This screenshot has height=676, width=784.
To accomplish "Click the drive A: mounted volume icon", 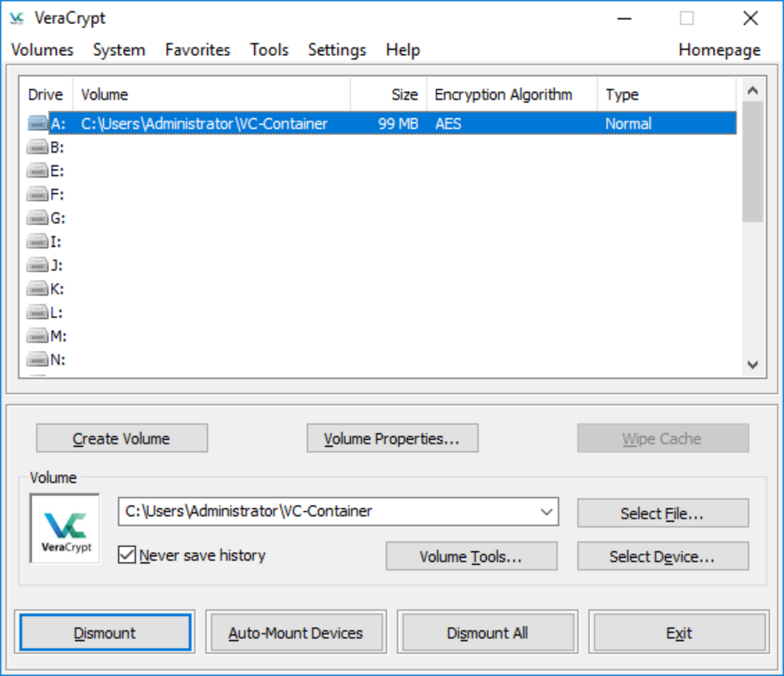I will (38, 123).
